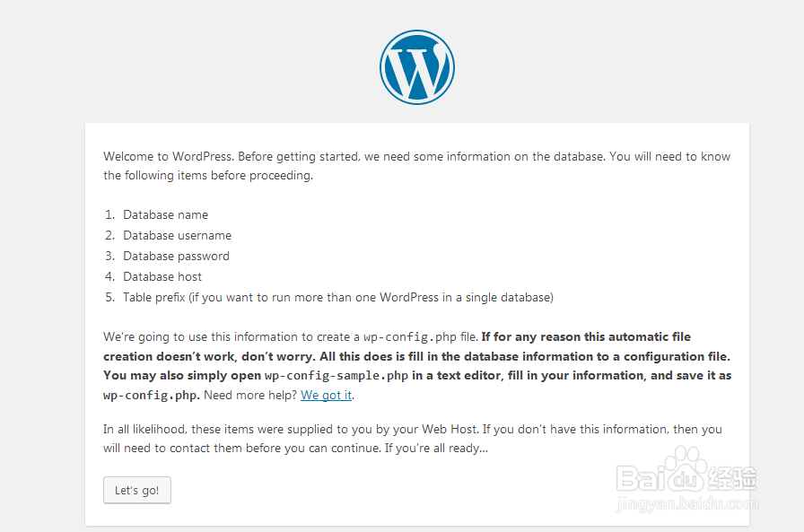804x532 pixels.
Task: Click the WordPress logo at top
Action: point(416,67)
